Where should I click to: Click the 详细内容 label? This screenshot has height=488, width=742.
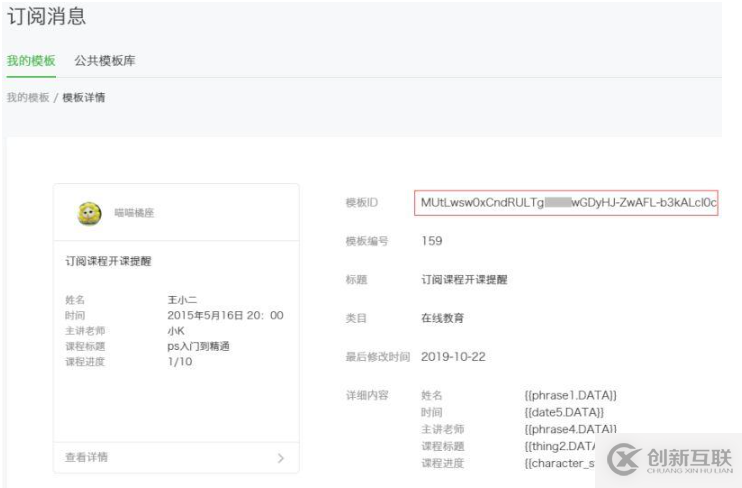coord(367,395)
